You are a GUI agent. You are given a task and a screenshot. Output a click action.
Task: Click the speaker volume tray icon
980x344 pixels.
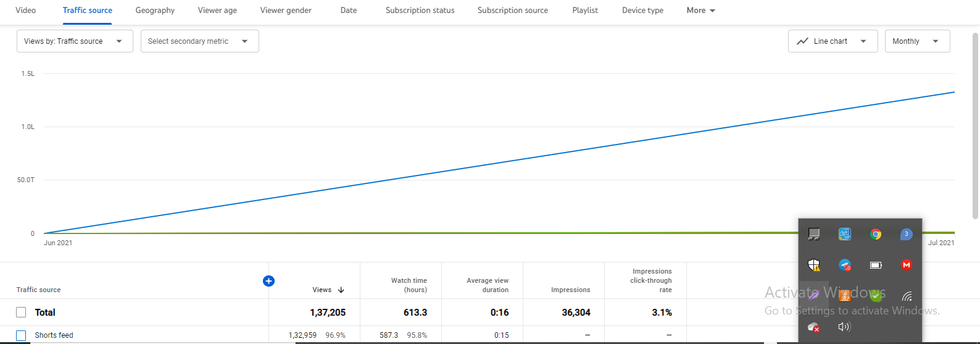844,327
